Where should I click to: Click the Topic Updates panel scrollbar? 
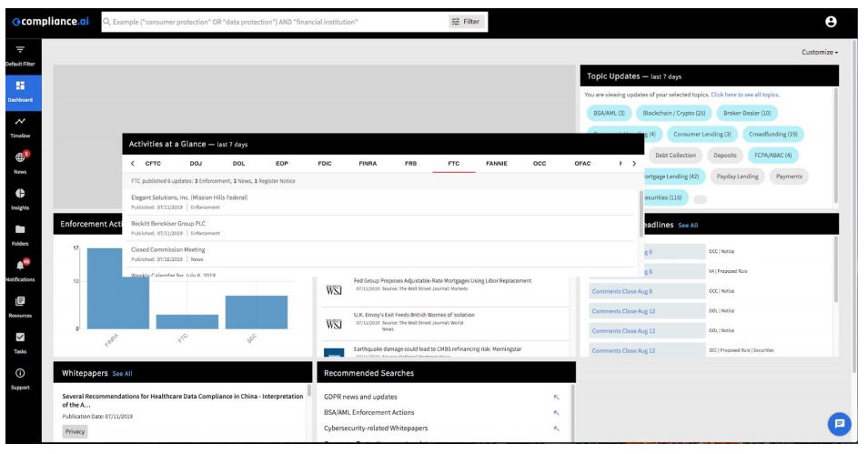(x=835, y=145)
